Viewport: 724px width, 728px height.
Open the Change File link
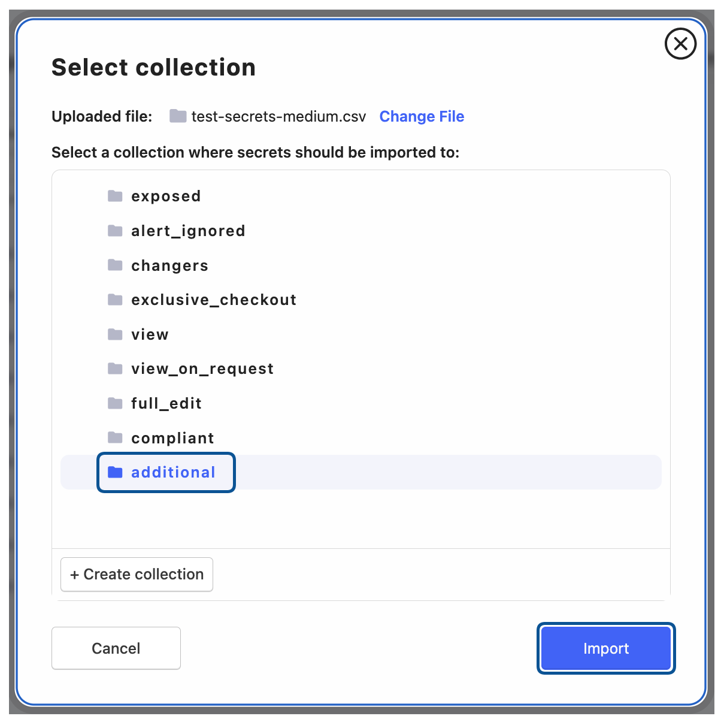422,116
